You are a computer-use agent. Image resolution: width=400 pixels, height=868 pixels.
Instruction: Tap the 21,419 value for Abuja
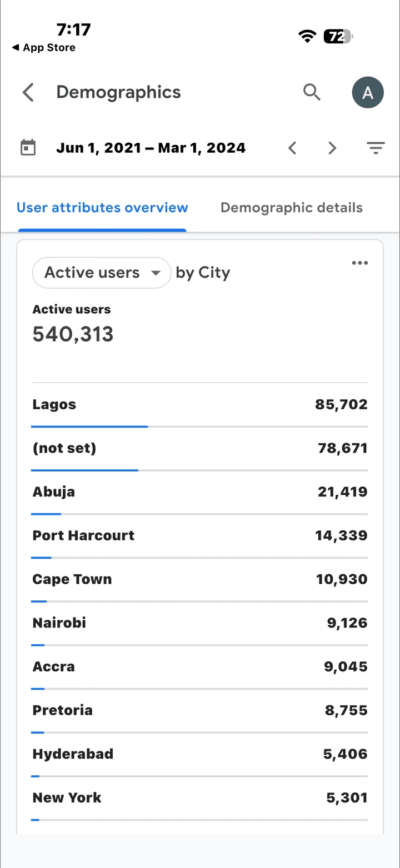[x=343, y=492]
